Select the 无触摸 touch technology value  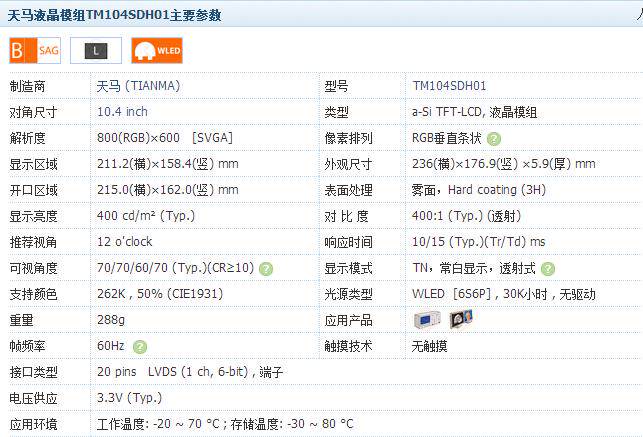(x=429, y=346)
